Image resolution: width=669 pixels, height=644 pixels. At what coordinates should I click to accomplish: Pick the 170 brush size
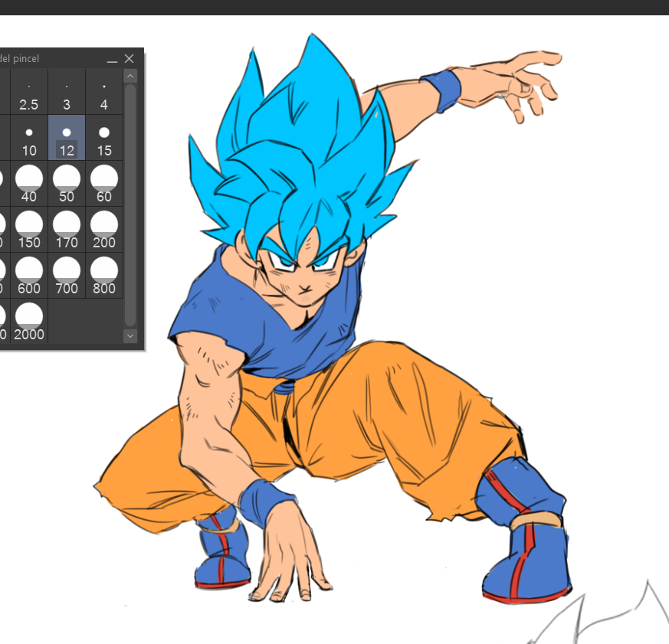tap(67, 230)
